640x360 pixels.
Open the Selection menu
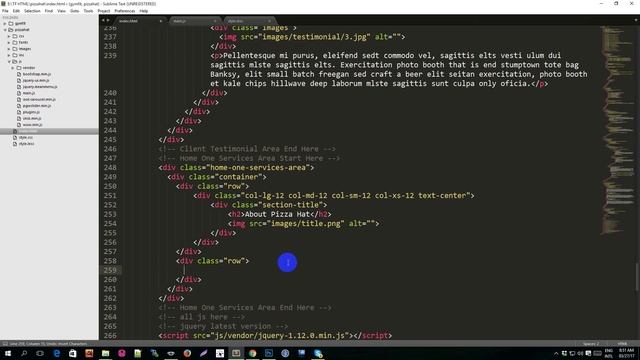(32, 11)
